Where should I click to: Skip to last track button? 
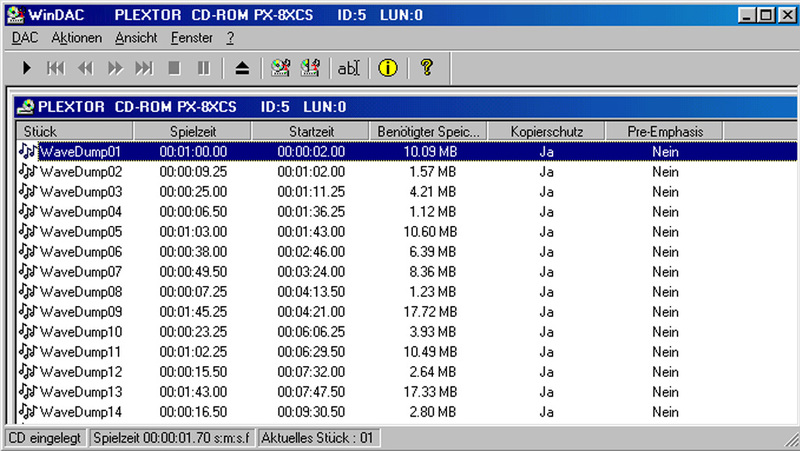[144, 68]
